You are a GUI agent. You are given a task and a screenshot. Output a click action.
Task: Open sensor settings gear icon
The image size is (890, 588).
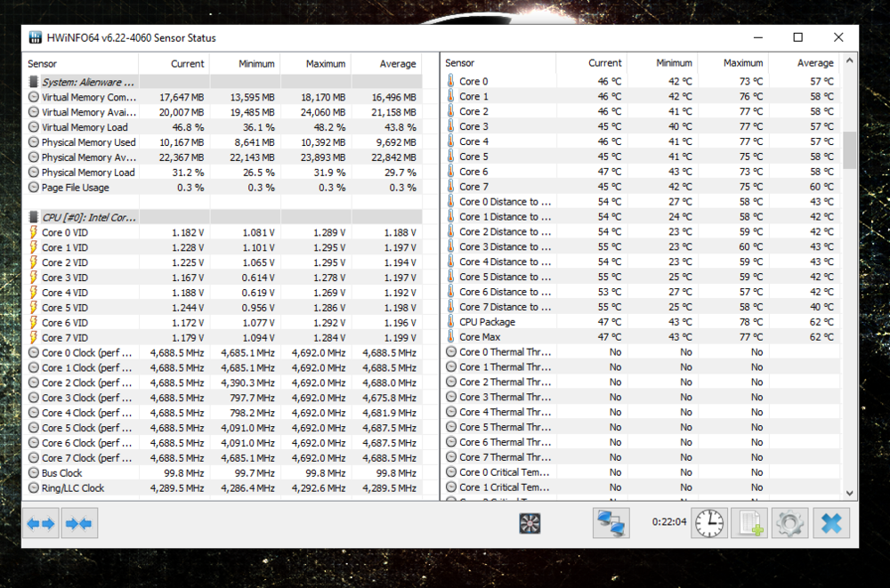[789, 523]
